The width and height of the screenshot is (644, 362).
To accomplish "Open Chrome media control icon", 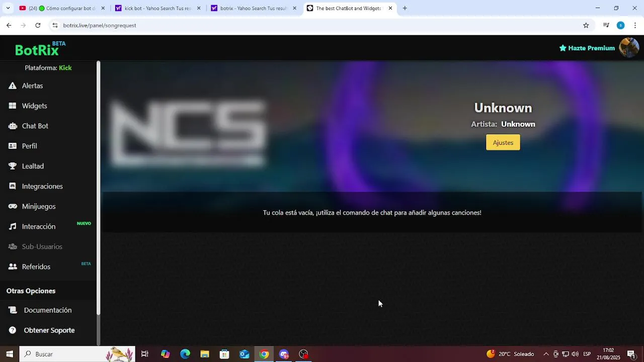I will tap(606, 25).
